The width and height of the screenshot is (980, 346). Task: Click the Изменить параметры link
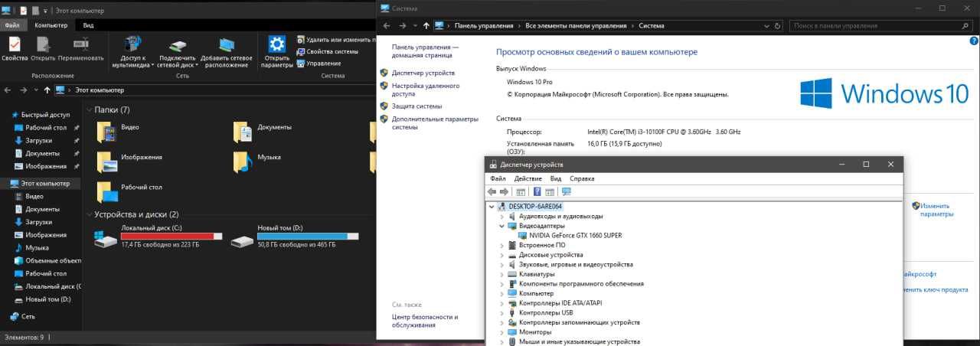pyautogui.click(x=937, y=210)
